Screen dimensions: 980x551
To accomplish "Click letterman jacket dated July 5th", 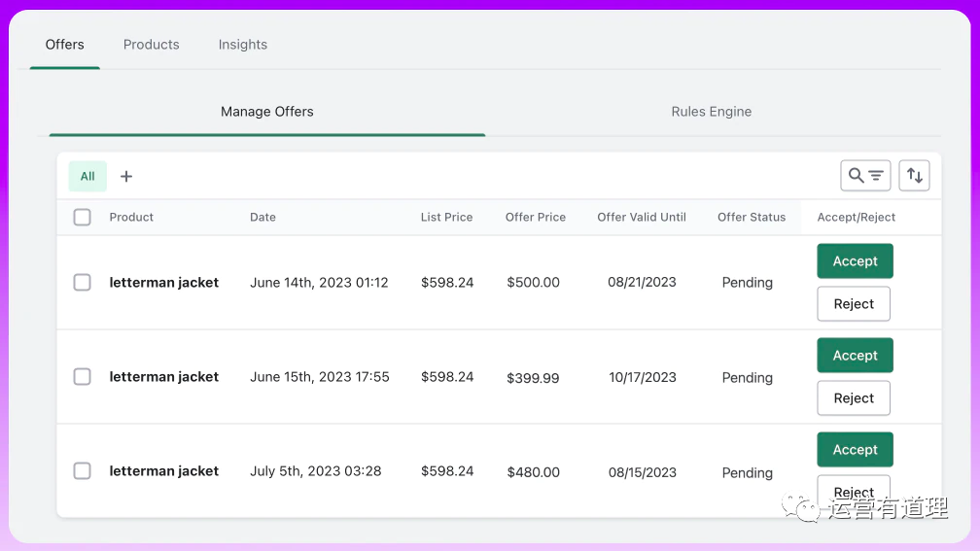I will coord(163,471).
